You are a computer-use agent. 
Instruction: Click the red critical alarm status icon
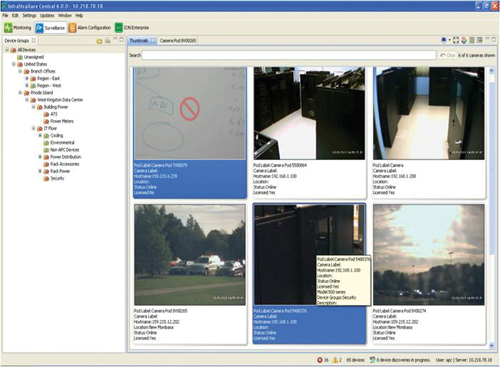click(x=320, y=360)
